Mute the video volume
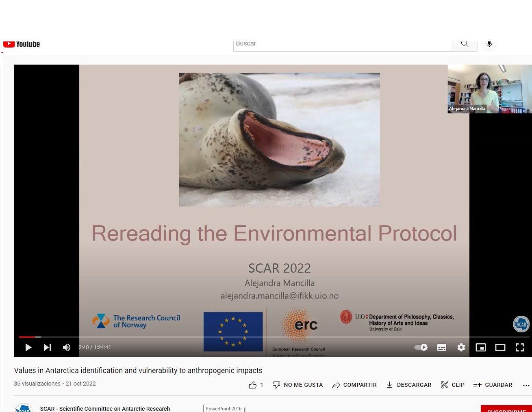The height and width of the screenshot is (412, 532). 67,347
